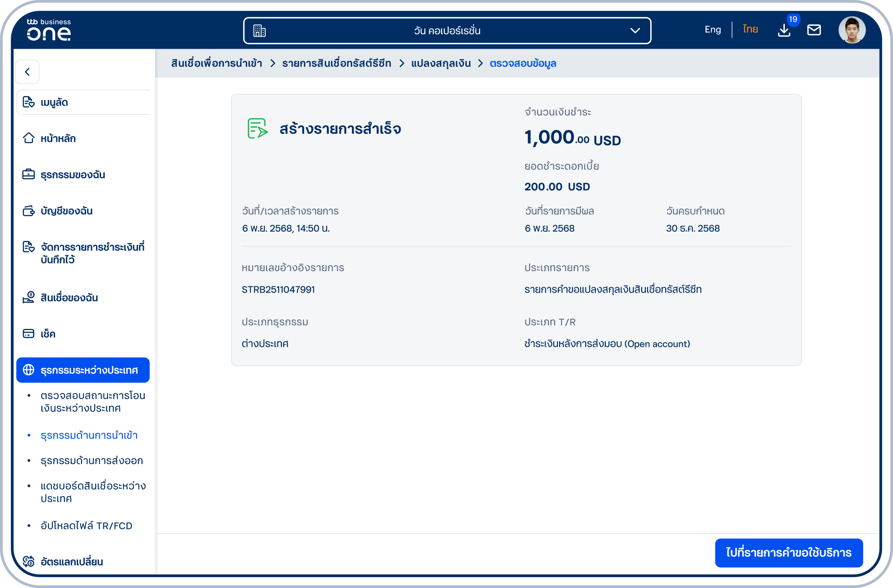Viewport: 893px width, 588px height.
Task: Click ไปที่รายการคำขอใช้บริการ button
Action: (789, 553)
